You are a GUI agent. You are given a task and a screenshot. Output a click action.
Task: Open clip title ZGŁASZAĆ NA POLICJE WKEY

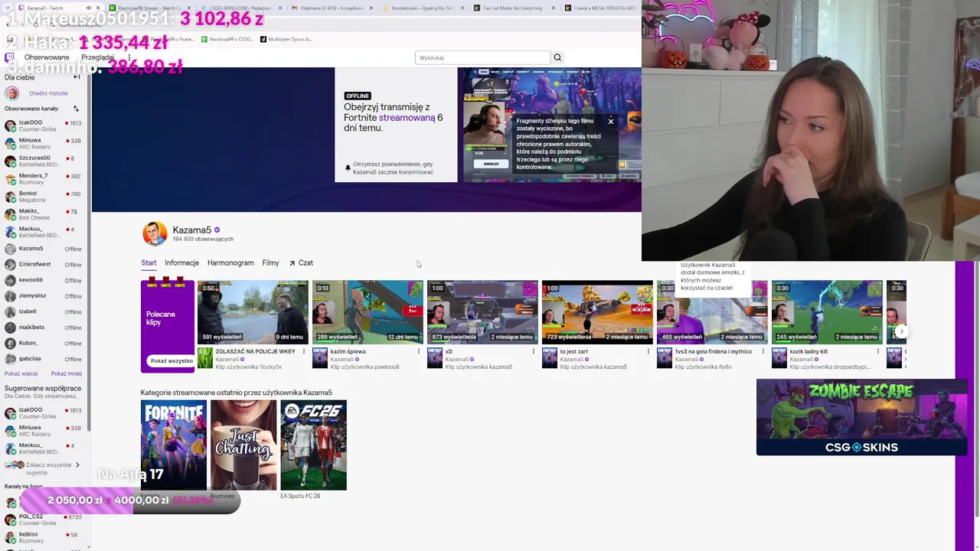255,351
